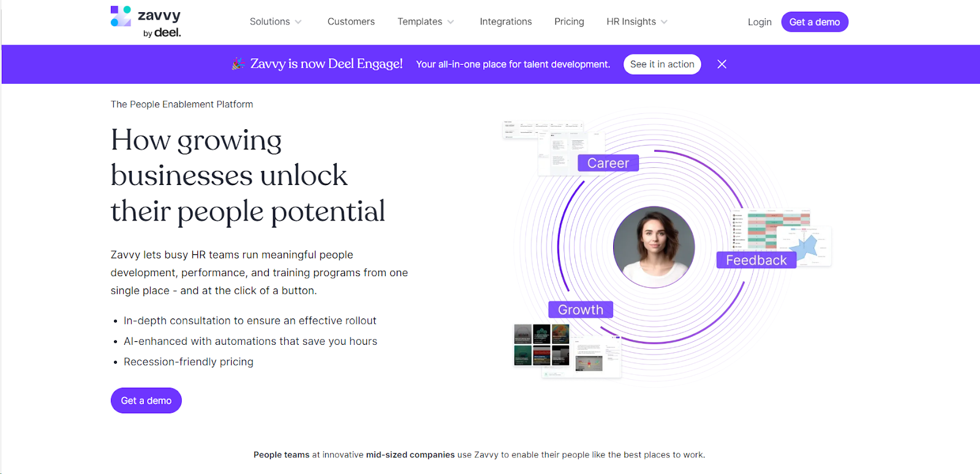Screen dimensions: 980x474
Task: Click the woman's portrait photo
Action: click(x=654, y=247)
